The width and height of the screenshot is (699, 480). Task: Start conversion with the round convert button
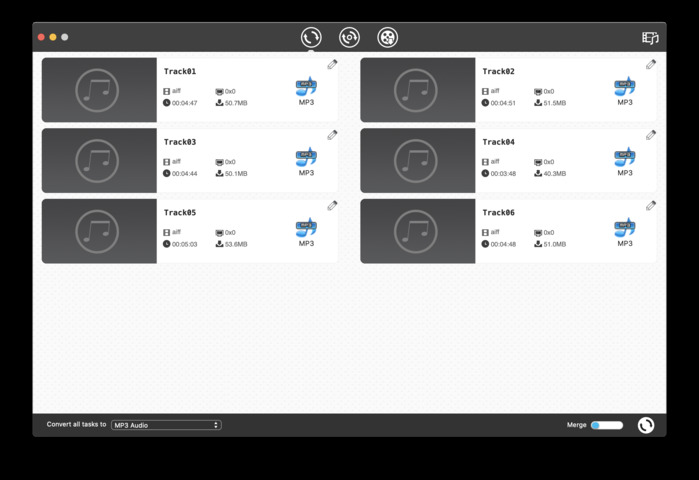646,425
